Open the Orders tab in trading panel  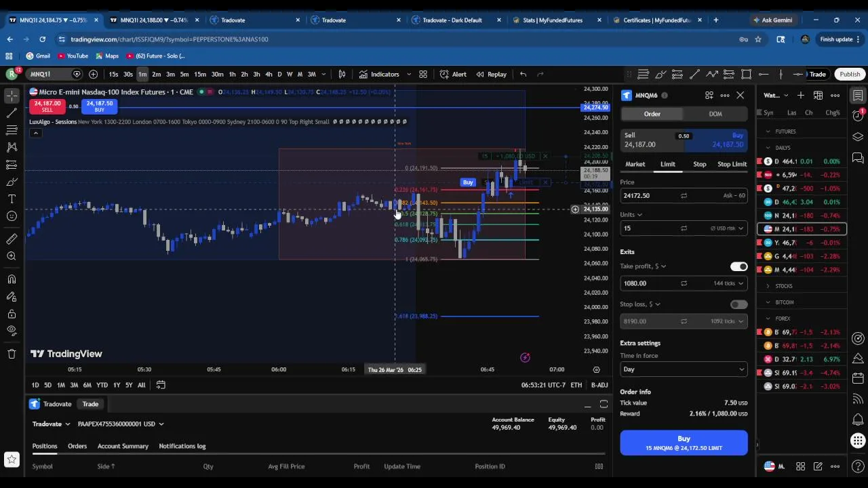pos(77,446)
